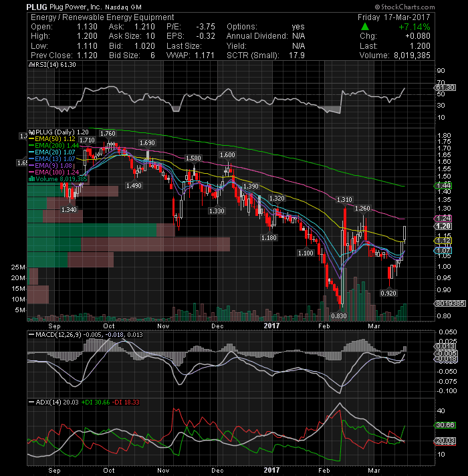Select the Prev Close value 1.120
The image size is (468, 476).
coord(87,55)
